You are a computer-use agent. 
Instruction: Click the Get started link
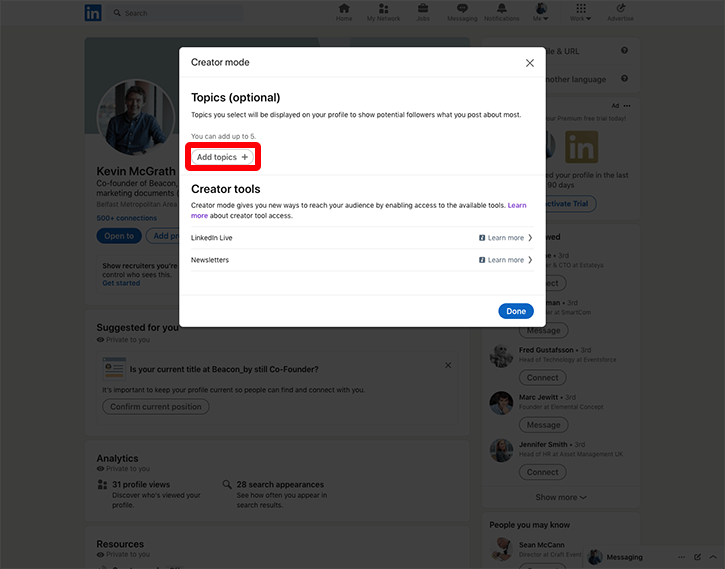121,283
